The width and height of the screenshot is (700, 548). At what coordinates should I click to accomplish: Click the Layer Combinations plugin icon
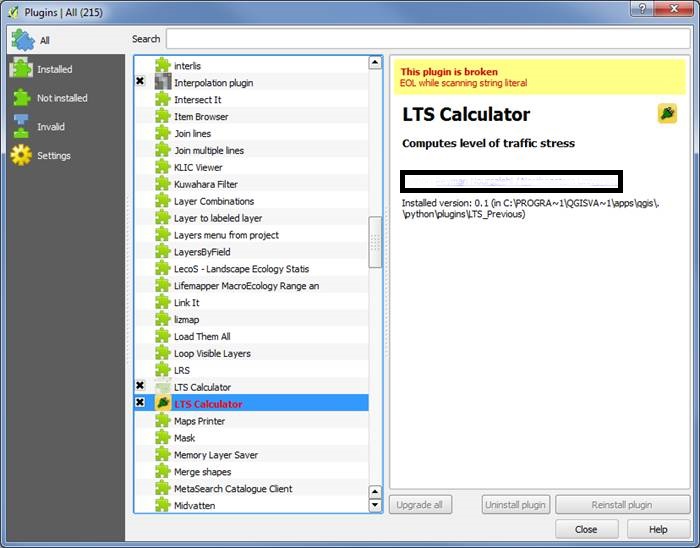[x=162, y=201]
